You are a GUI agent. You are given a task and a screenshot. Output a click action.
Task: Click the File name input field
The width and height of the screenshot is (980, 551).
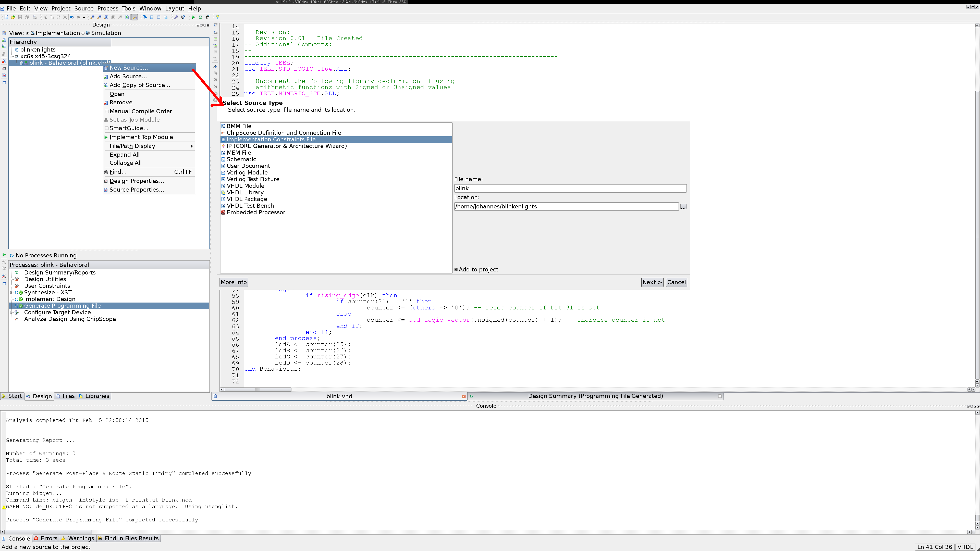(570, 188)
